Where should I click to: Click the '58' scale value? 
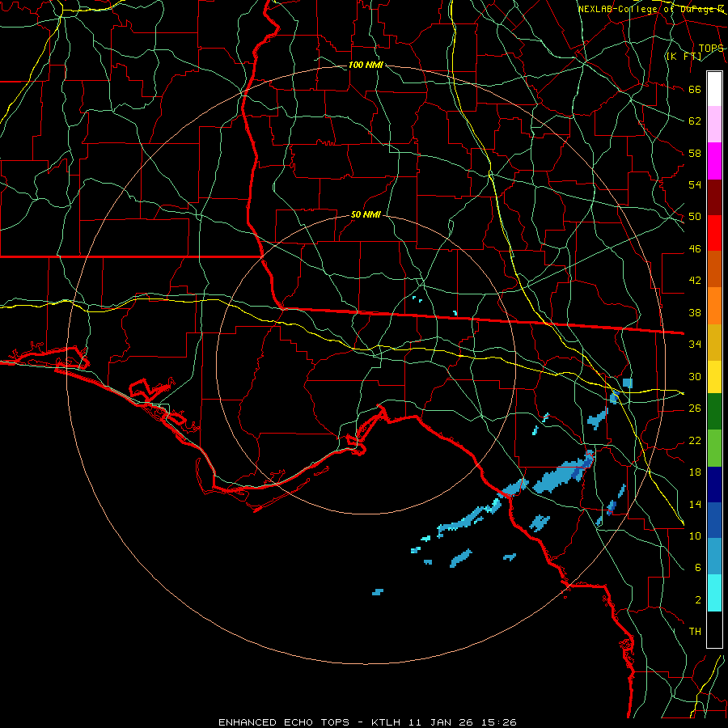695,153
